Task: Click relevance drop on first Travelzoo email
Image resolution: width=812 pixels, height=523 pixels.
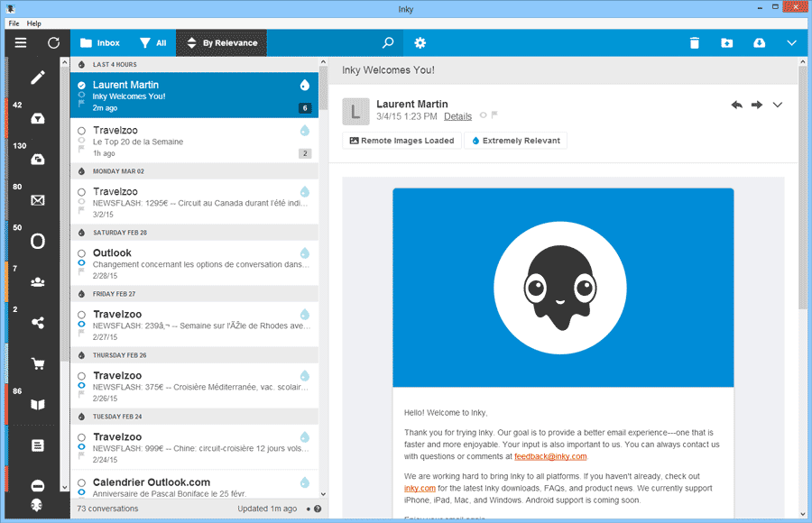Action: pos(305,130)
